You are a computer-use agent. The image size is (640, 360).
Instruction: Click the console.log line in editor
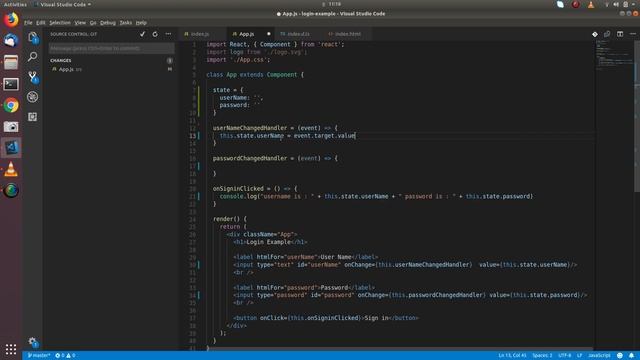coord(376,196)
